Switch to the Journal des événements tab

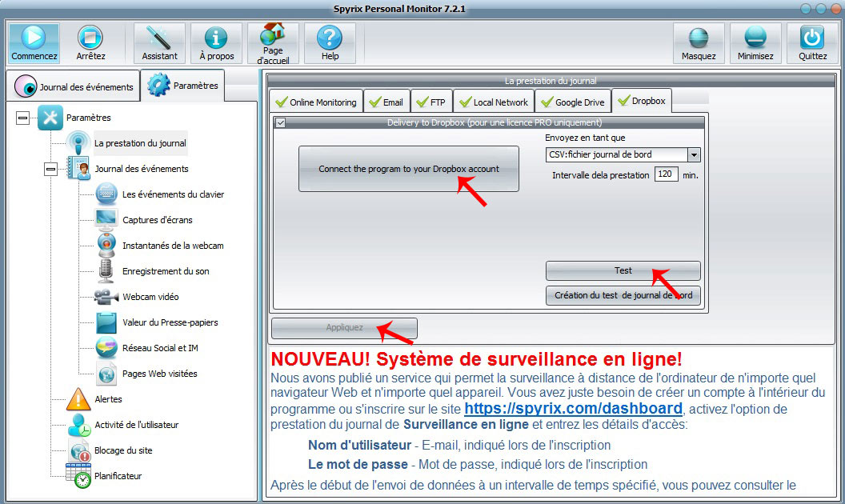coord(74,86)
